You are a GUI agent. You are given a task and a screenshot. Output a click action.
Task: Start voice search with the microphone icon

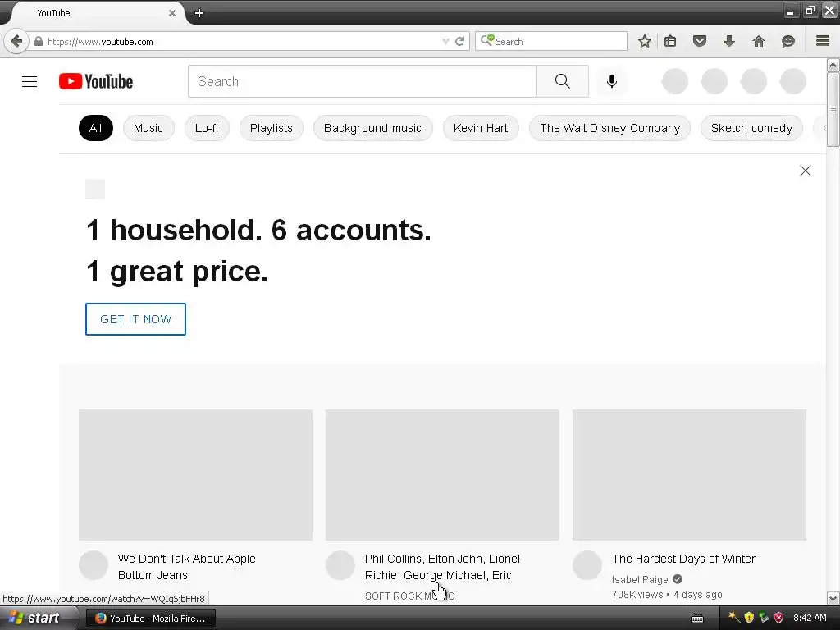click(x=612, y=81)
